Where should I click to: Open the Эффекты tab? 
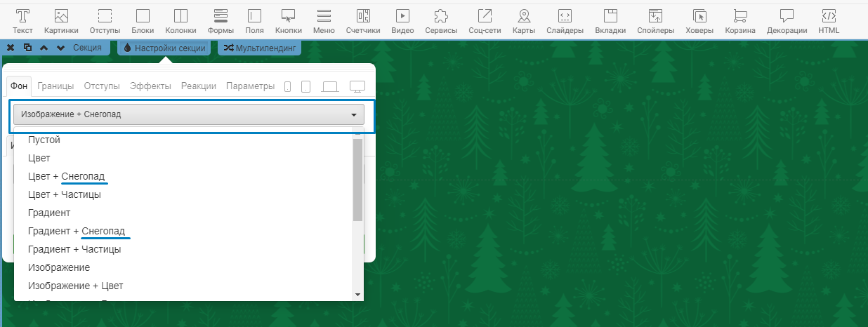click(150, 86)
